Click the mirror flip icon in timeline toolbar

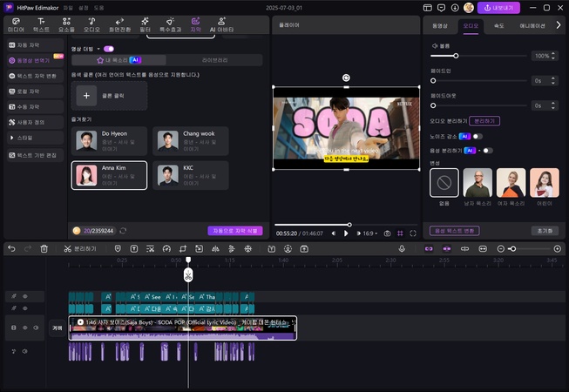(215, 249)
